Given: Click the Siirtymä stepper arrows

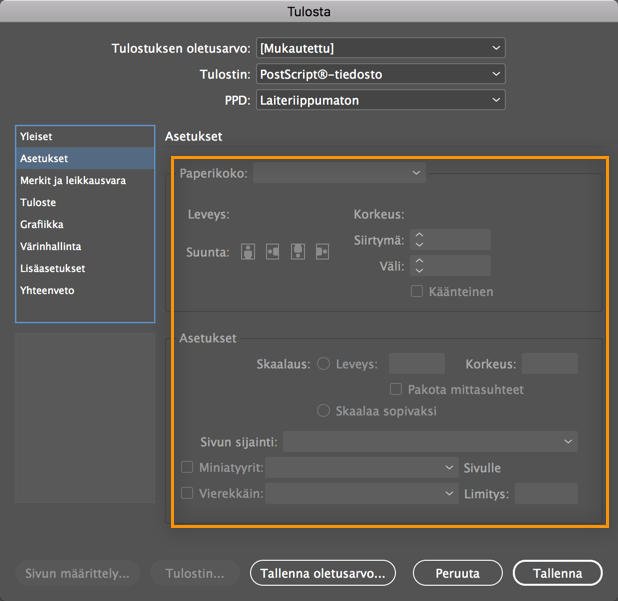Looking at the screenshot, I should click(420, 240).
